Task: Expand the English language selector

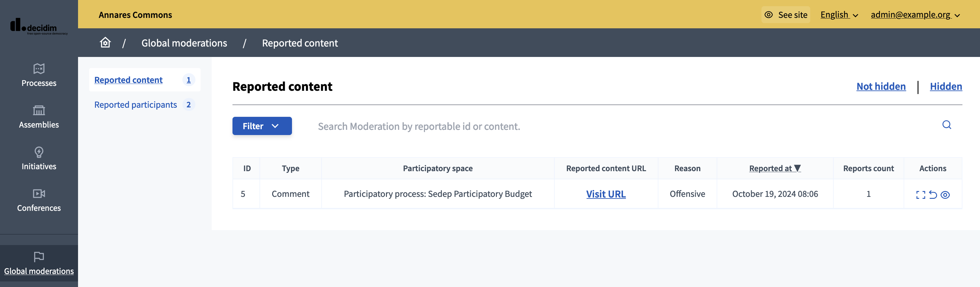Action: [839, 15]
